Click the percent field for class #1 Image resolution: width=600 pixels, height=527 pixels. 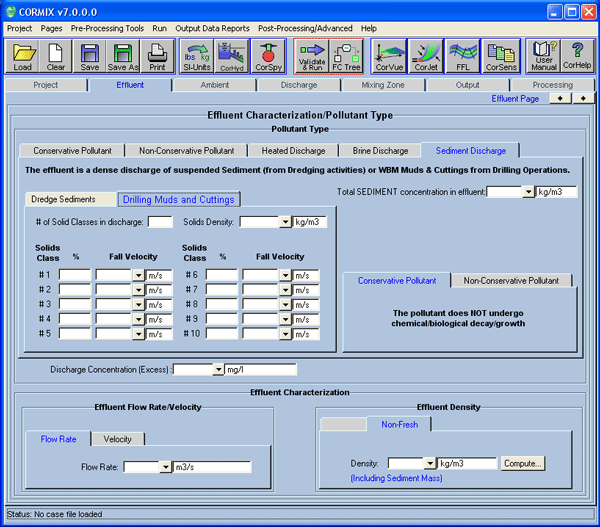coord(75,275)
